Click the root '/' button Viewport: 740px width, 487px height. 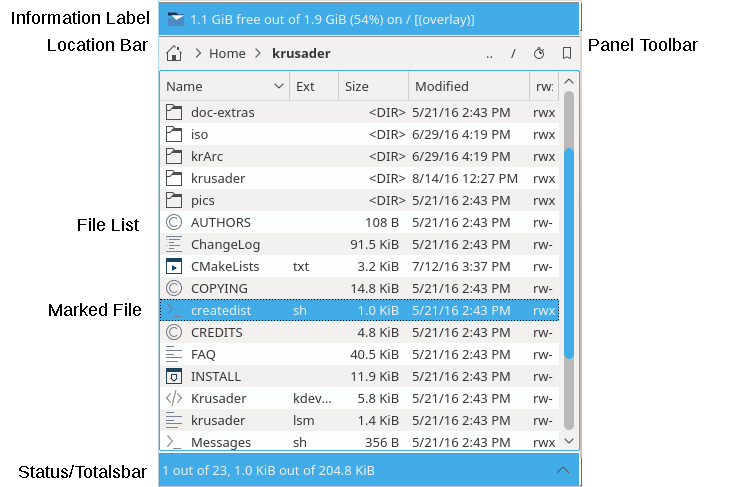point(513,53)
